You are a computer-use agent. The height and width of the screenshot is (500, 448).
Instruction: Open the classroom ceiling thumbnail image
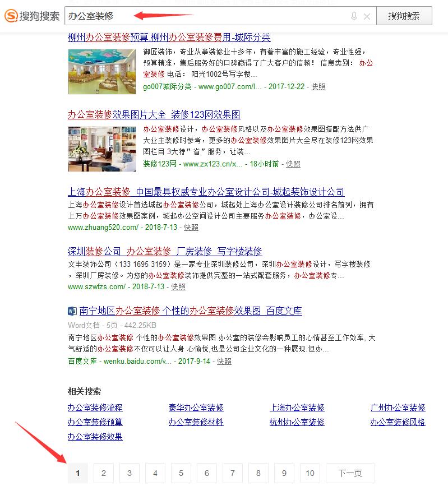[102, 72]
